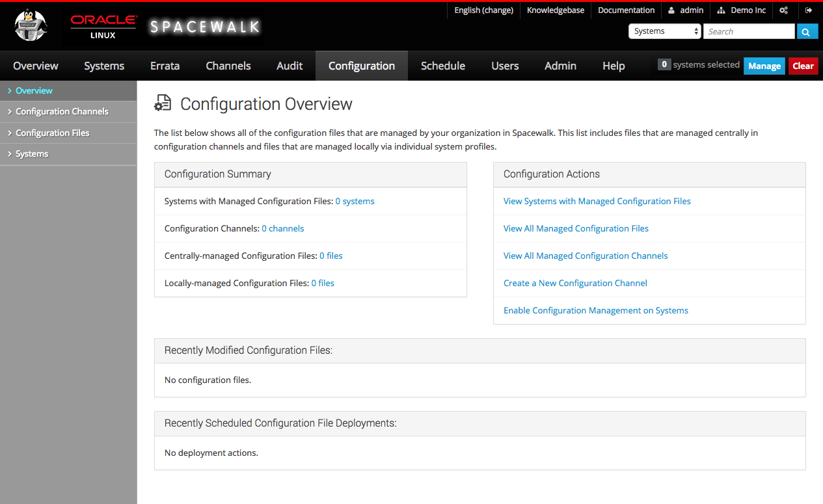Image resolution: width=823 pixels, height=504 pixels.
Task: Open the Systems search type dropdown
Action: 665,31
